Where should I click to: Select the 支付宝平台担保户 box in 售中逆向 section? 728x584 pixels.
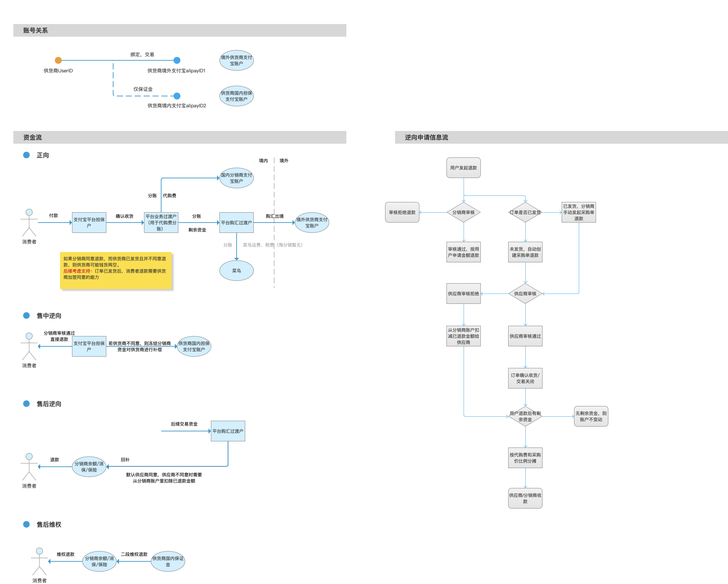click(89, 346)
